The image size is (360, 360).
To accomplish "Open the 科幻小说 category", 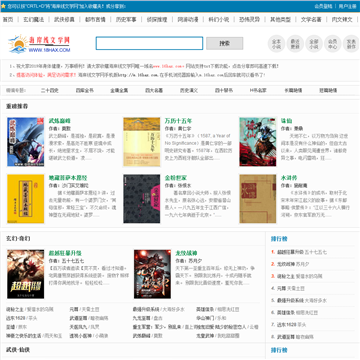I will pyautogui.click(x=219, y=19).
